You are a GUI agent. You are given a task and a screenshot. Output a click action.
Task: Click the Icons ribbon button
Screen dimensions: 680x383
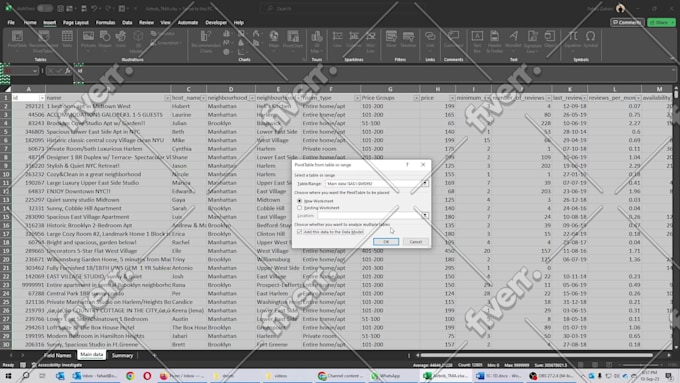[x=121, y=39]
